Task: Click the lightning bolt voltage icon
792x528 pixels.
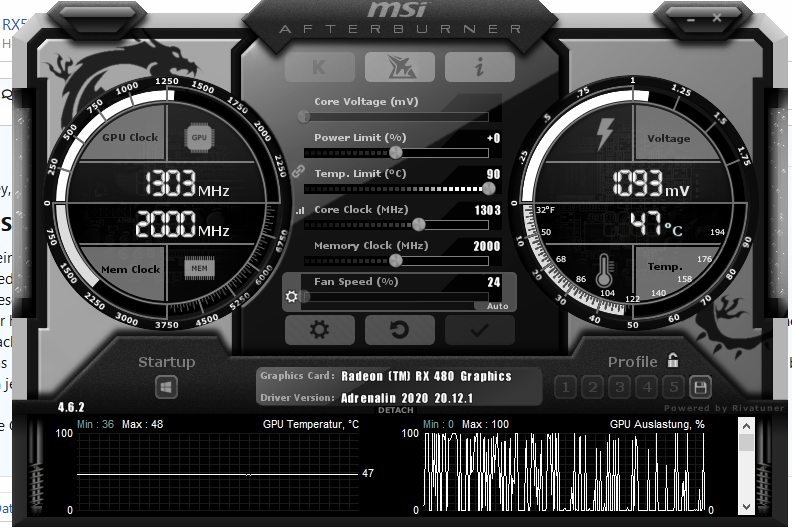Action: [604, 134]
